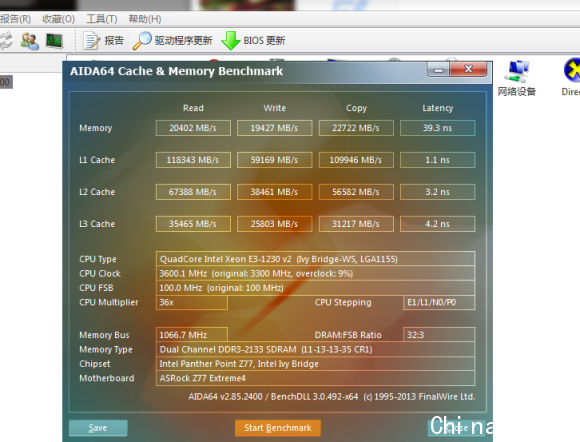
Task: Open the 报告(R) menu
Action: [15, 19]
